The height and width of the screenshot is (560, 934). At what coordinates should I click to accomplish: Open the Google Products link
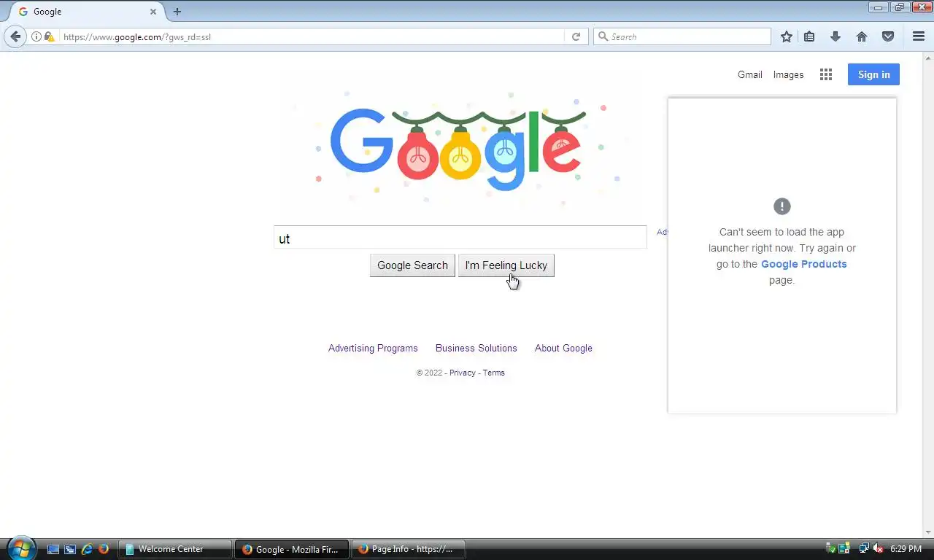tap(803, 264)
